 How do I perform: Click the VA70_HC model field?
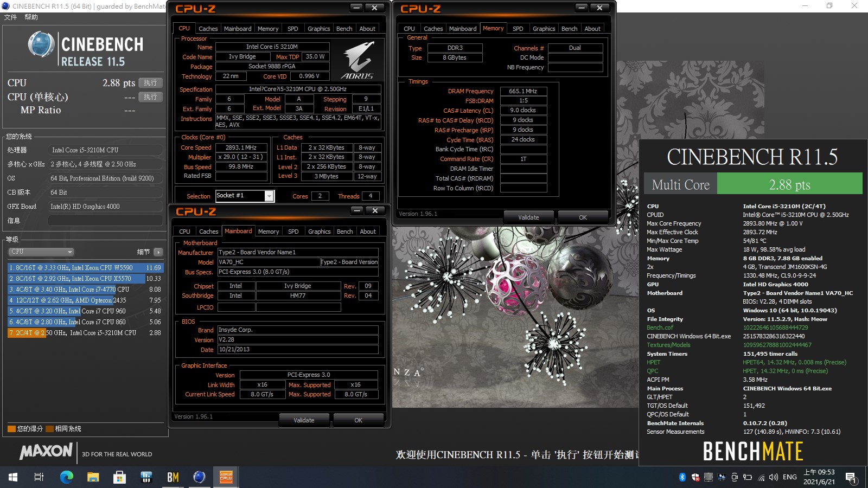coord(269,262)
